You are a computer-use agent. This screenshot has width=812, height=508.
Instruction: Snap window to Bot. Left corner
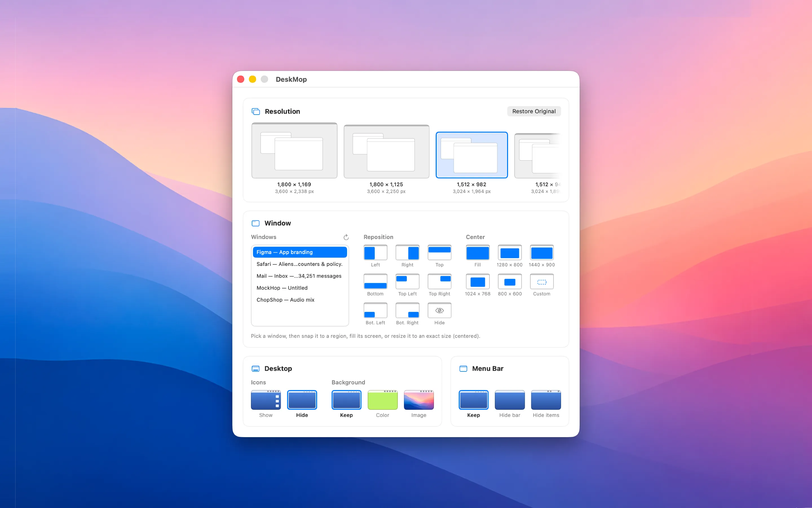375,310
